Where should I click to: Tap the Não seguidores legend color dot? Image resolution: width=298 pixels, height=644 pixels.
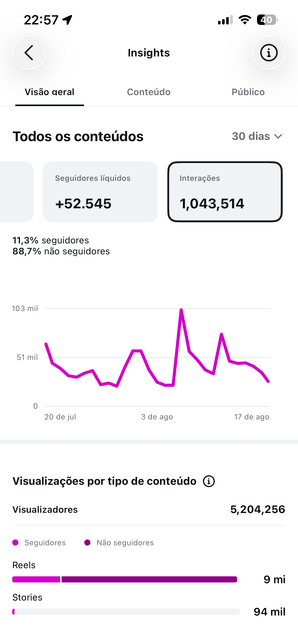click(x=87, y=543)
